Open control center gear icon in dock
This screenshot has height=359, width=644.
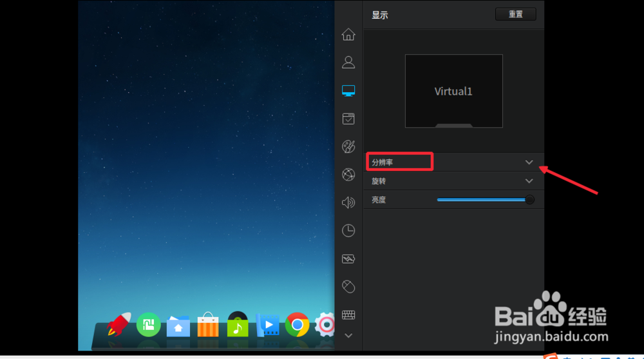(325, 325)
